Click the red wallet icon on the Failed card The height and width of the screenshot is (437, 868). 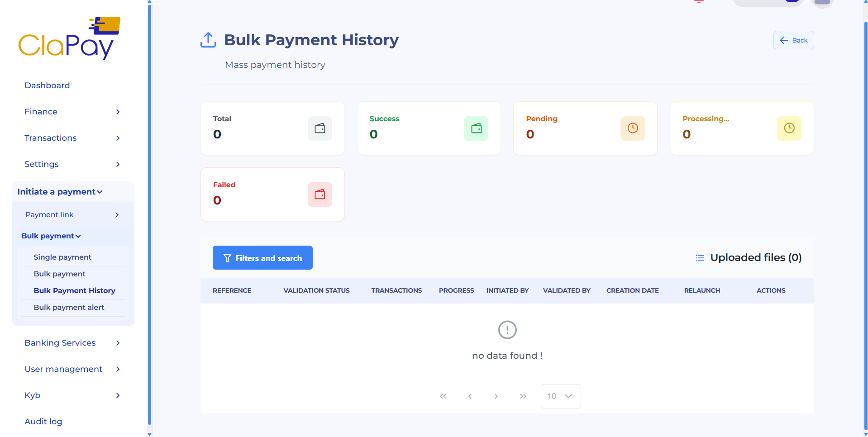coord(320,195)
